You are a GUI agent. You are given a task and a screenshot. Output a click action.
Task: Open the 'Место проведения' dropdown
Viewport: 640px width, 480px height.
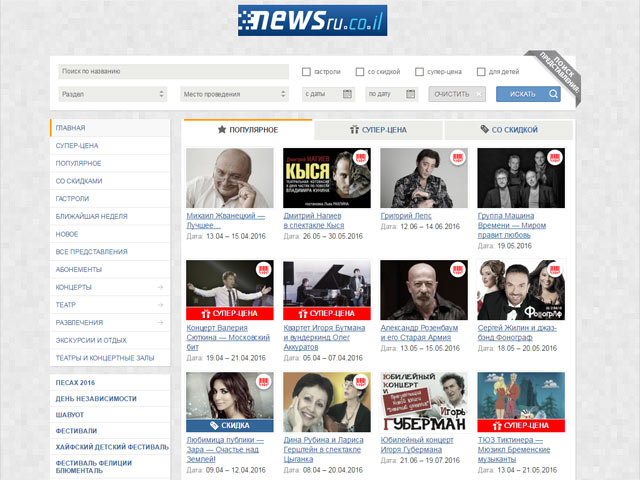tap(234, 94)
